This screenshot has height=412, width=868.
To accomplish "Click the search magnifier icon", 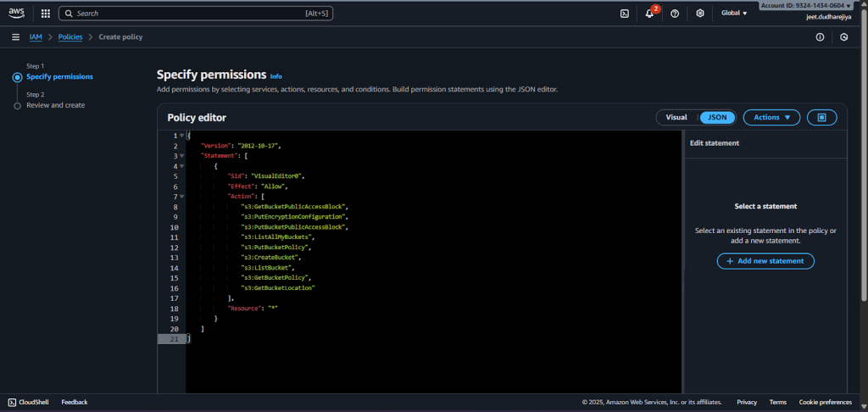I will (70, 14).
